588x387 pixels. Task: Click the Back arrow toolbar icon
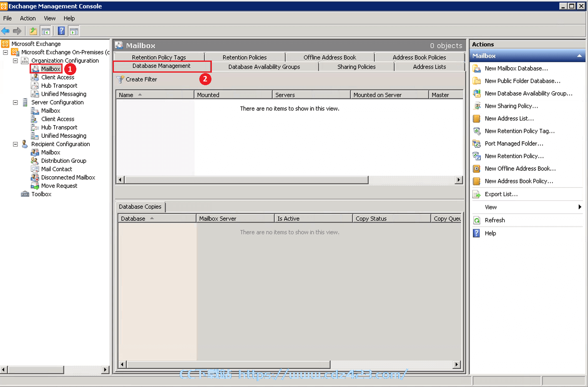(x=5, y=31)
